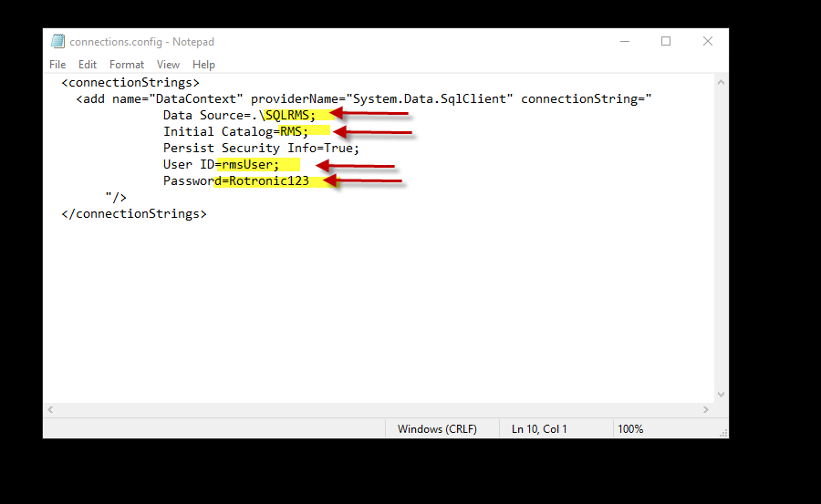Open the View menu

(168, 65)
